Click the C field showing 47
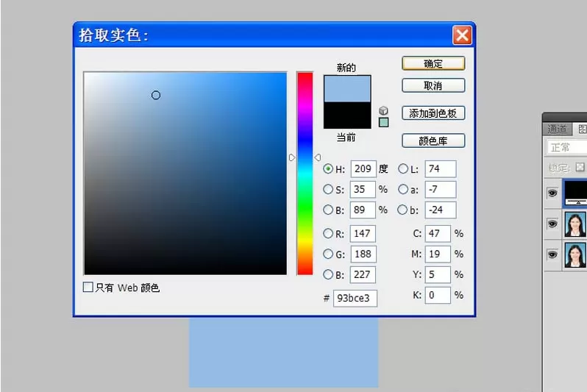This screenshot has width=587, height=392. (438, 234)
